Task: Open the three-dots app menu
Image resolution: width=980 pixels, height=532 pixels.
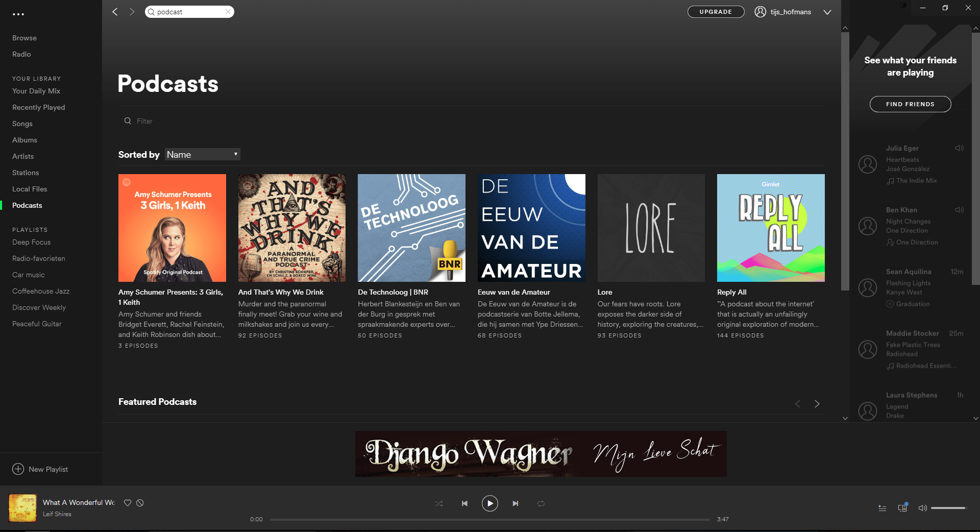Action: pyautogui.click(x=18, y=14)
